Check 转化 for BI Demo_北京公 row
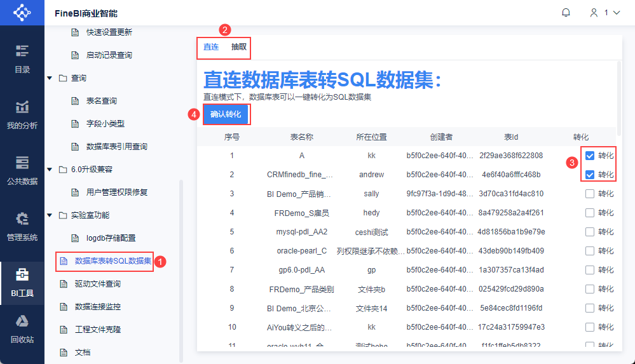The image size is (635, 364). pyautogui.click(x=590, y=308)
